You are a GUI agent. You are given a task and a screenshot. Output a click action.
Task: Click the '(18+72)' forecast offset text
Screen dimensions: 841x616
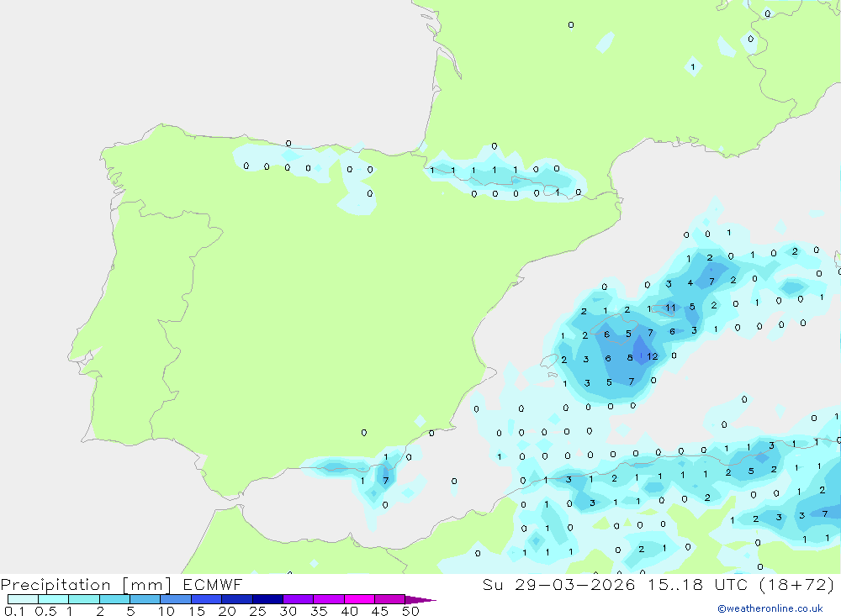pyautogui.click(x=797, y=584)
